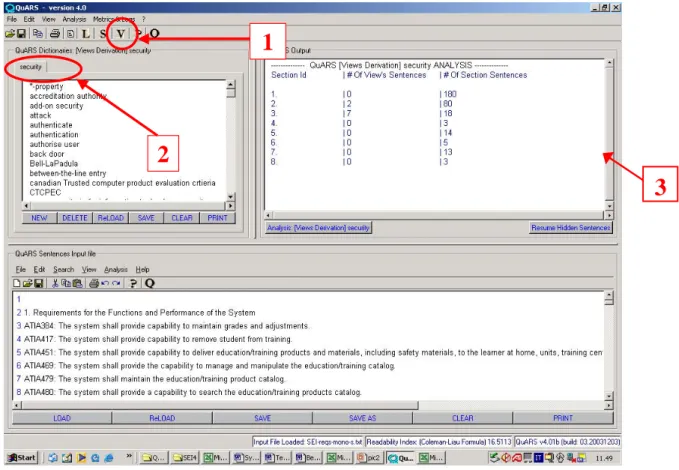Click the horizontal scrollbar thumb in the sentences panel
Viewport: 679px width, 470px height.
pos(220,405)
